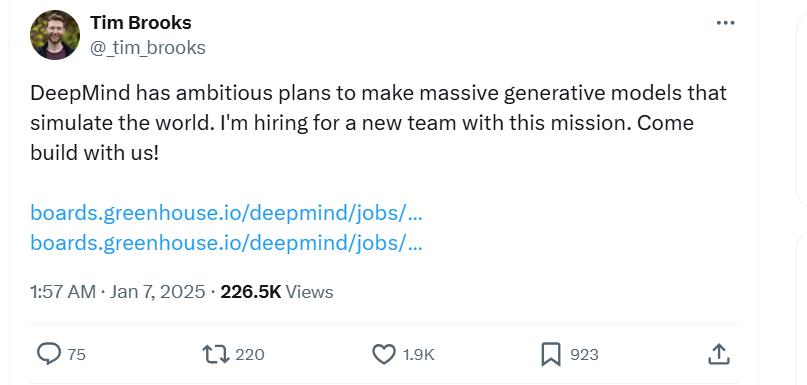This screenshot has height=385, width=807.
Task: Like the tweet with heart icon
Action: pos(383,354)
